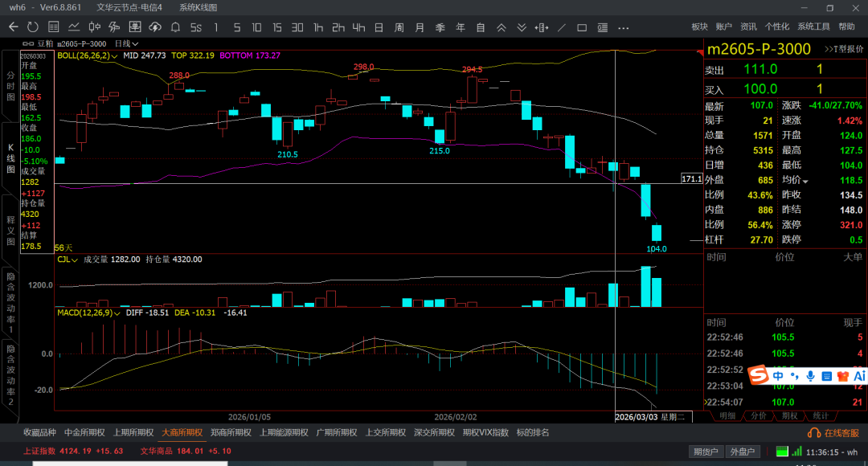
Task: Click the back arrow icon in toolbar
Action: click(x=13, y=27)
